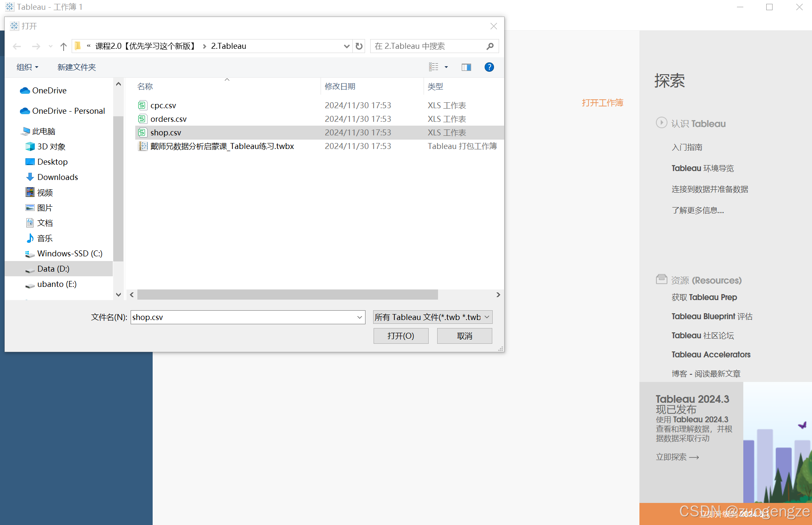The width and height of the screenshot is (812, 525).
Task: Open 博客 - 阅读最新文章 link
Action: click(x=706, y=373)
